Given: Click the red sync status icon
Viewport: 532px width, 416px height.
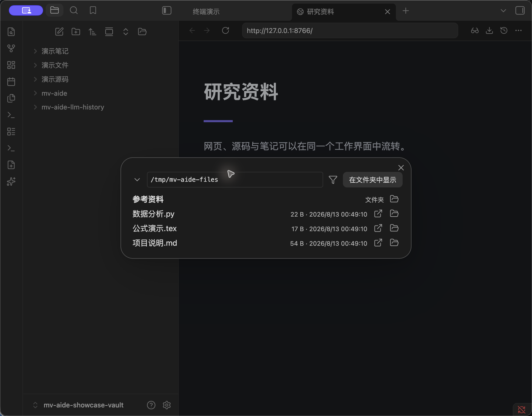Looking at the screenshot, I should pos(522,409).
